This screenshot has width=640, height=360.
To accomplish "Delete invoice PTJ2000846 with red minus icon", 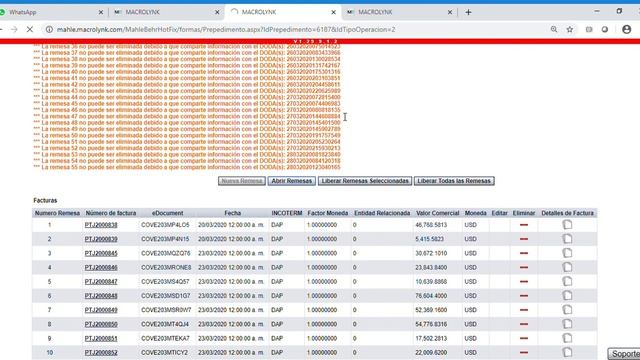I will [x=524, y=267].
